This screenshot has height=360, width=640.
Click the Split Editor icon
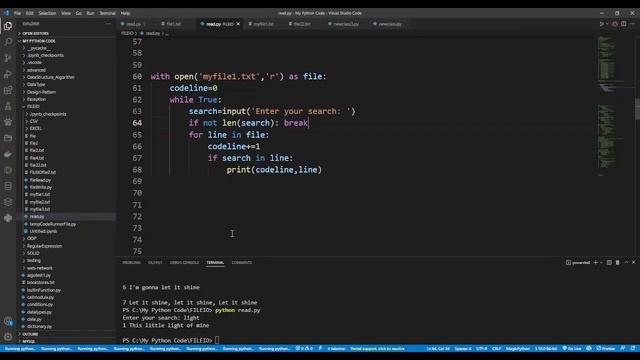(624, 24)
